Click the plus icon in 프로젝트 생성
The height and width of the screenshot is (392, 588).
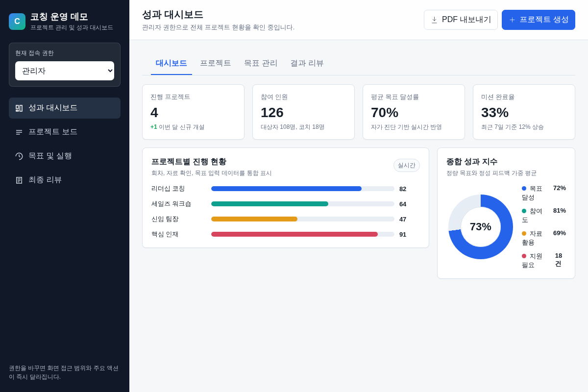[512, 20]
